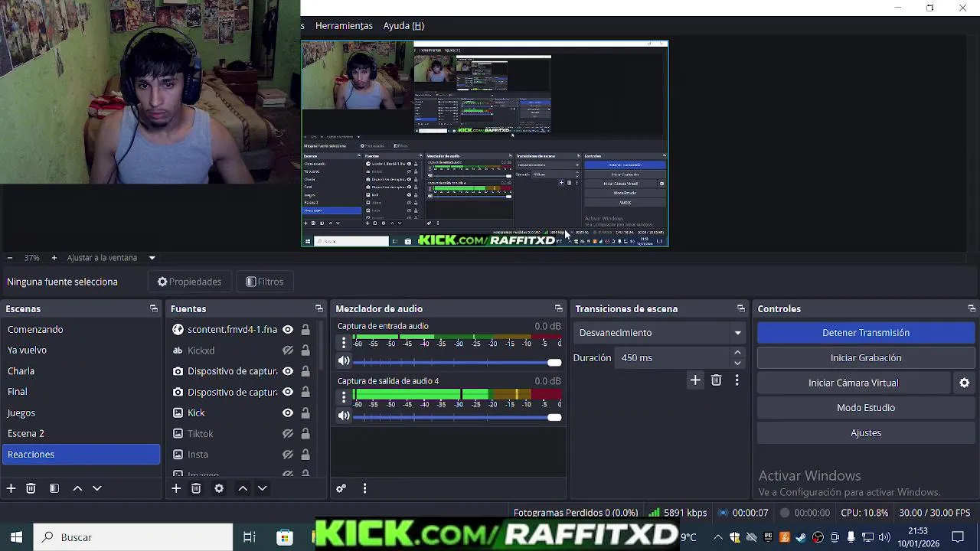Viewport: 980px width, 551px height.
Task: Hide the first Dispositivo de captura source
Action: (288, 371)
